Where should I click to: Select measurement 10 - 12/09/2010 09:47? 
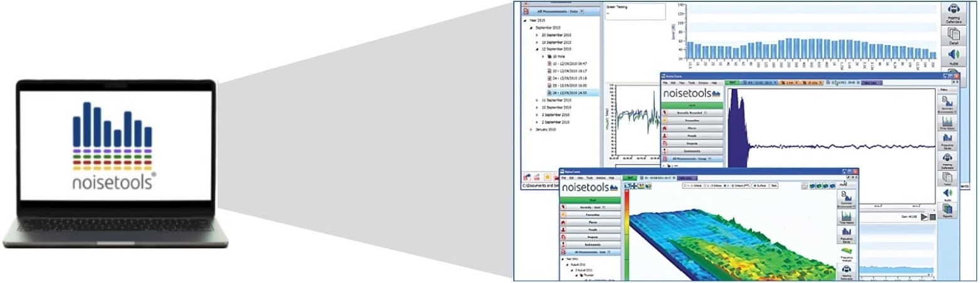tap(568, 63)
